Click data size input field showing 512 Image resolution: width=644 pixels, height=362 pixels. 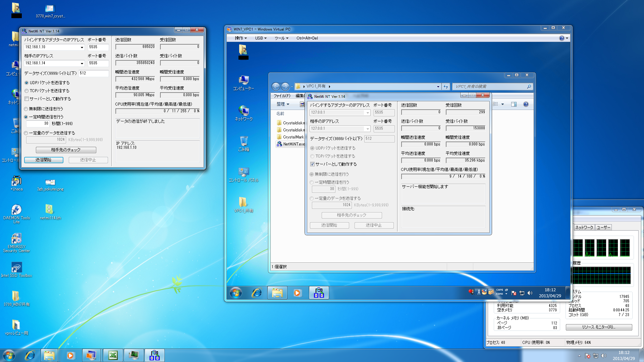click(x=93, y=73)
